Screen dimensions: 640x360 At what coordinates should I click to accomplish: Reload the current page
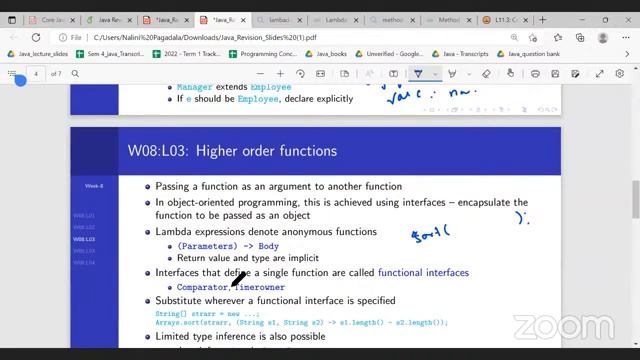pos(36,38)
